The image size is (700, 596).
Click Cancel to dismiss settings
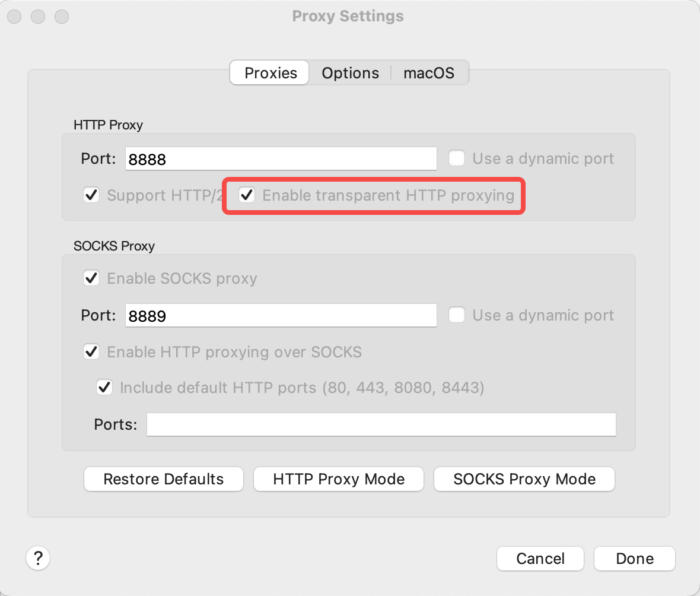tap(540, 559)
